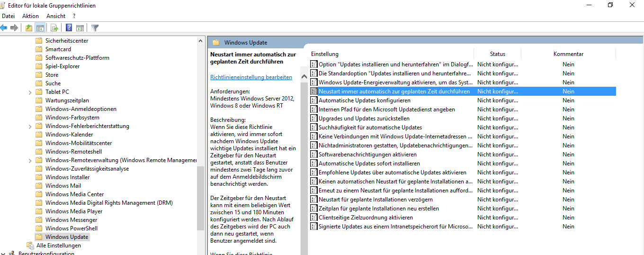The image size is (644, 255).
Task: Select 'Keinen automatischen Neustart für geplante Installationen' row
Action: (463, 182)
